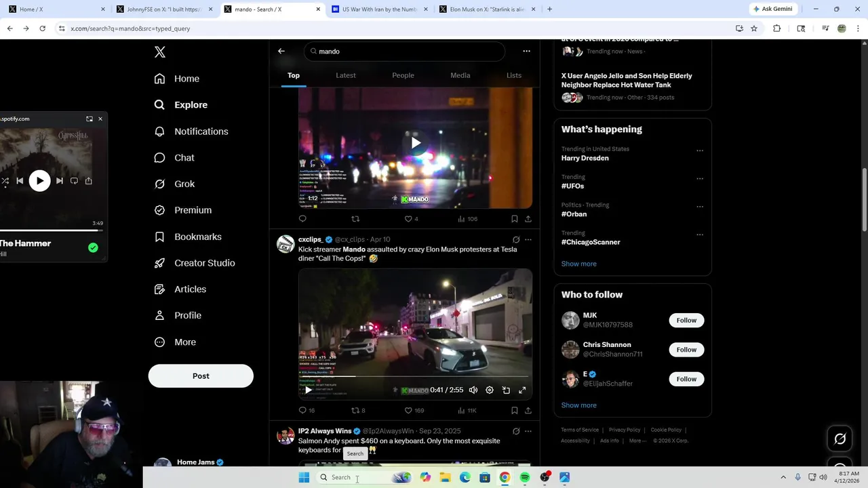The width and height of the screenshot is (868, 488).
Task: Play the track in Spotify mini player
Action: point(39,181)
